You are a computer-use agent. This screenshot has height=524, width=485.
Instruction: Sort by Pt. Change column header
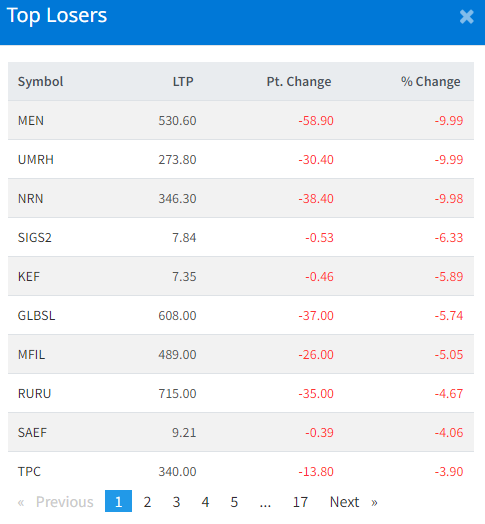click(x=299, y=82)
